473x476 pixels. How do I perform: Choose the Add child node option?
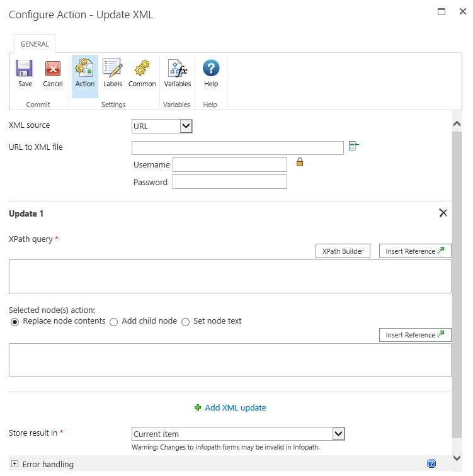[x=114, y=322]
